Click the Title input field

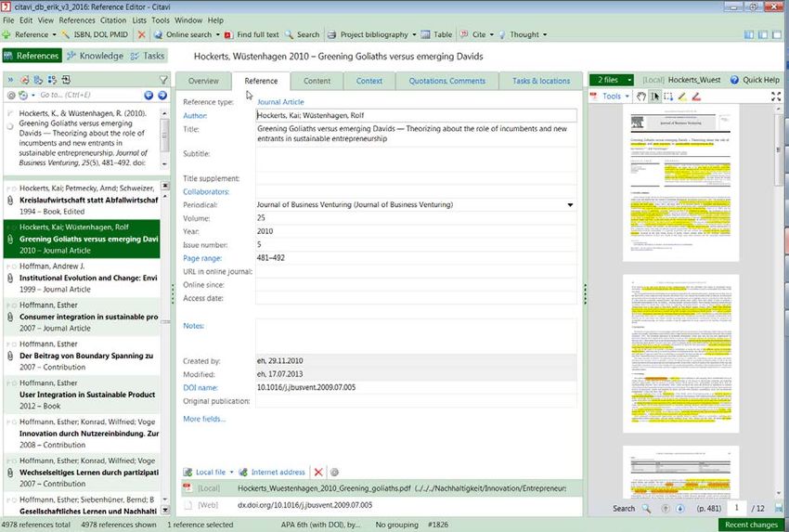pos(416,134)
